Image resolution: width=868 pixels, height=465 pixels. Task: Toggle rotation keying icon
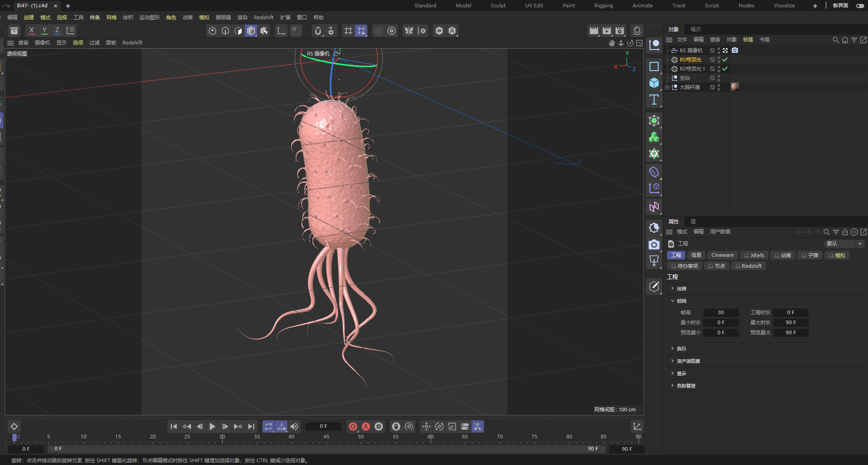click(x=439, y=426)
